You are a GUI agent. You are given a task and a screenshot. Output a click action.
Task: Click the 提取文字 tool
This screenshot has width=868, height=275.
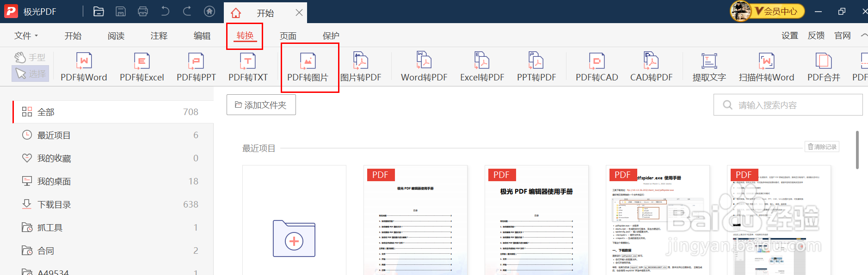pos(709,67)
